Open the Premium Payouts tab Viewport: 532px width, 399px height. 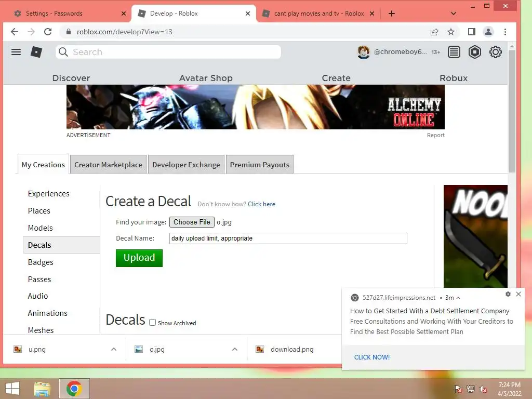point(260,165)
